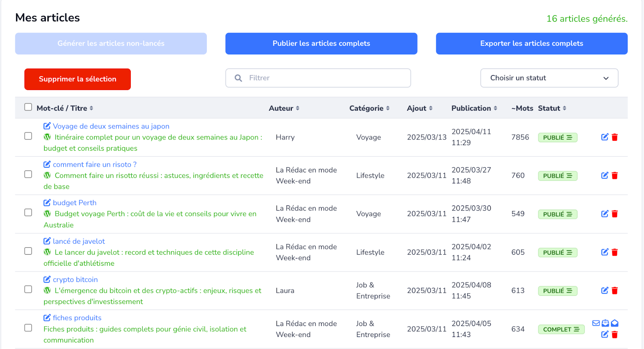This screenshot has height=349, width=644.
Task: Open PUBLIÉ status menu for 7856-word article
Action: 557,138
